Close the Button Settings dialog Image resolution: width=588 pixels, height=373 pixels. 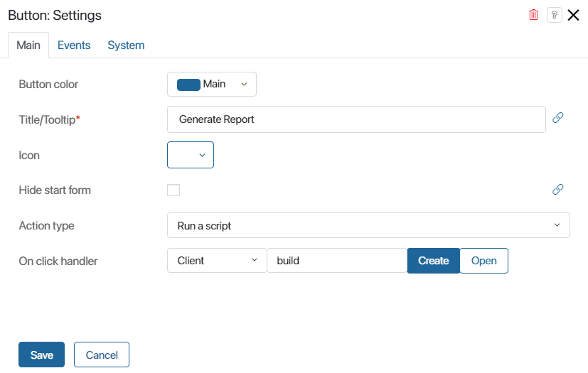573,15
